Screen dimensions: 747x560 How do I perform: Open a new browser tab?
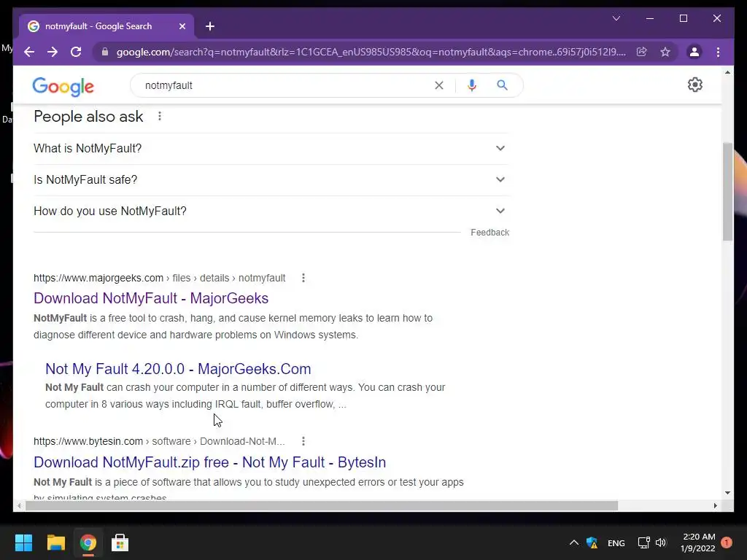210,26
